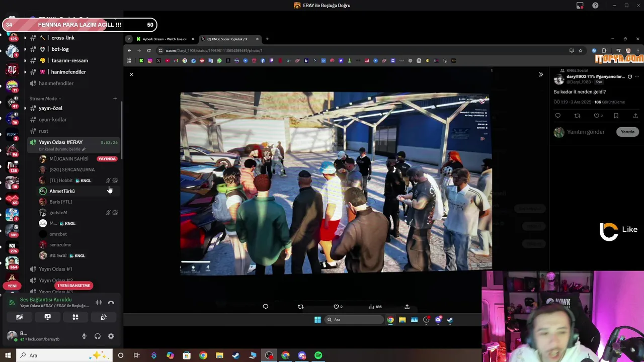Image resolution: width=644 pixels, height=362 pixels.
Task: Turn on camera in Discord voice panel
Action: coord(19,317)
